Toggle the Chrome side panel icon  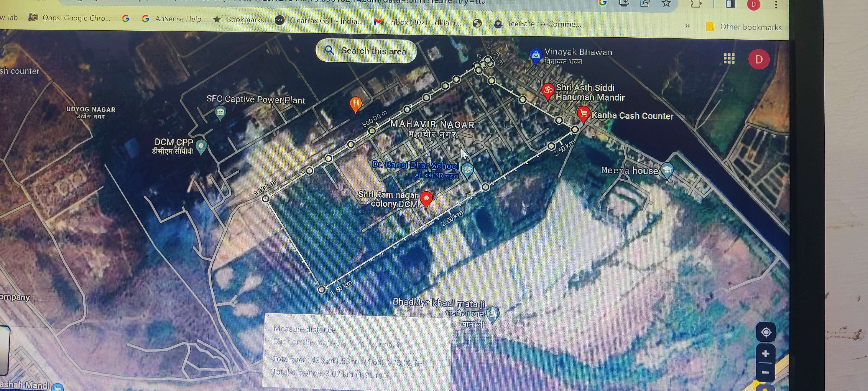(730, 4)
